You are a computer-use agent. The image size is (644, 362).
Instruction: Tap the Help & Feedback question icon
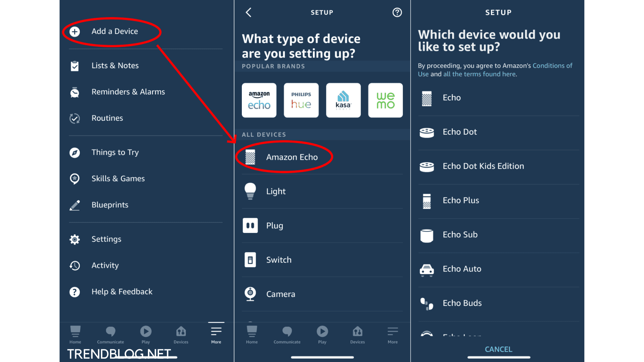point(74,292)
